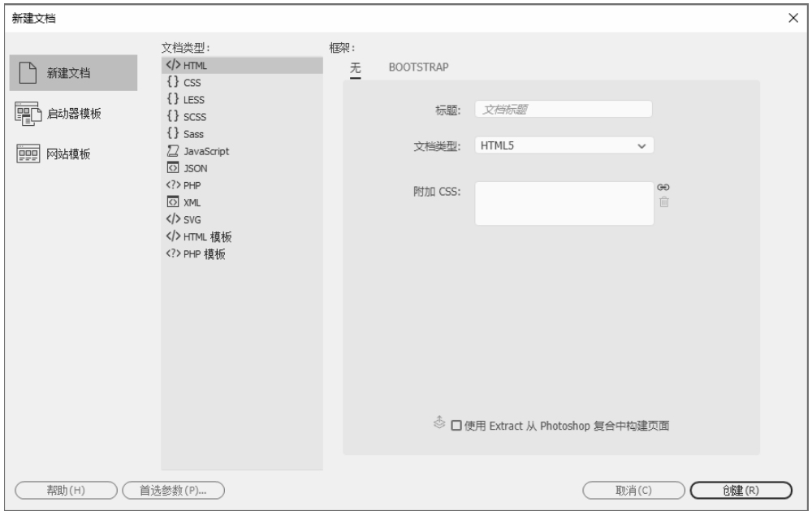Select HTML document type text
Image resolution: width=812 pixels, height=515 pixels.
195,66
